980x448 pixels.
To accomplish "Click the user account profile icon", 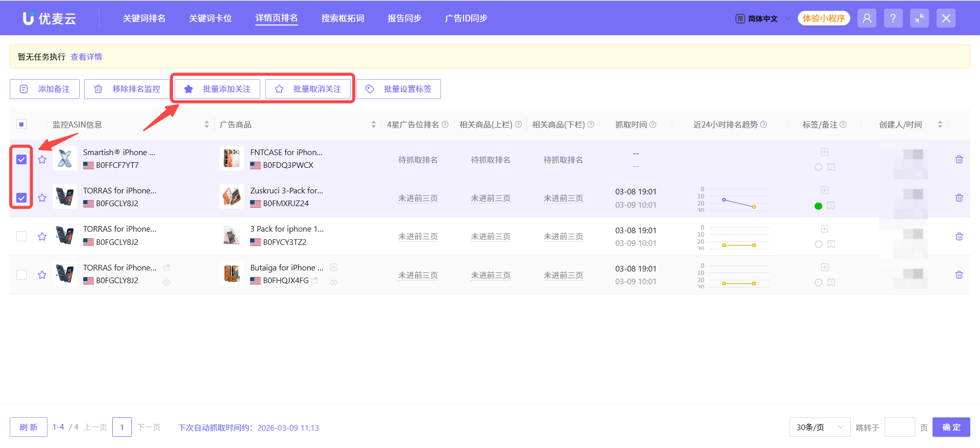I will tap(867, 18).
